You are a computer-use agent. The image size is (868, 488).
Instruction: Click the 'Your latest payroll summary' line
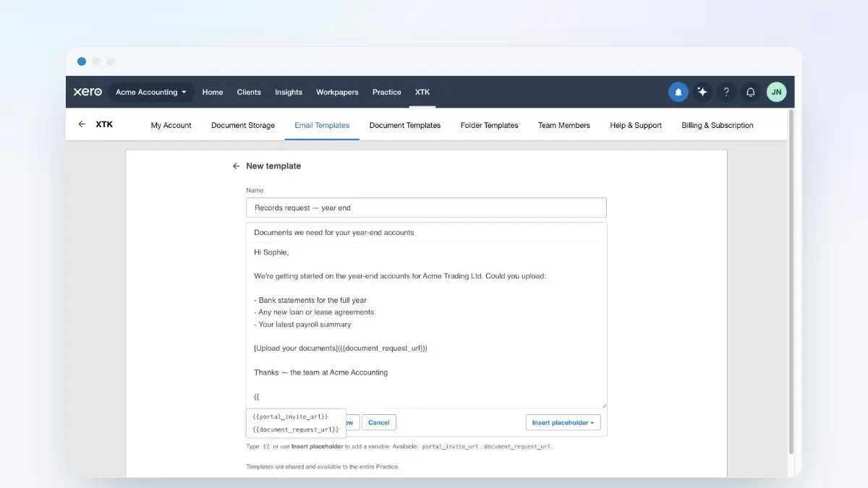pyautogui.click(x=302, y=325)
